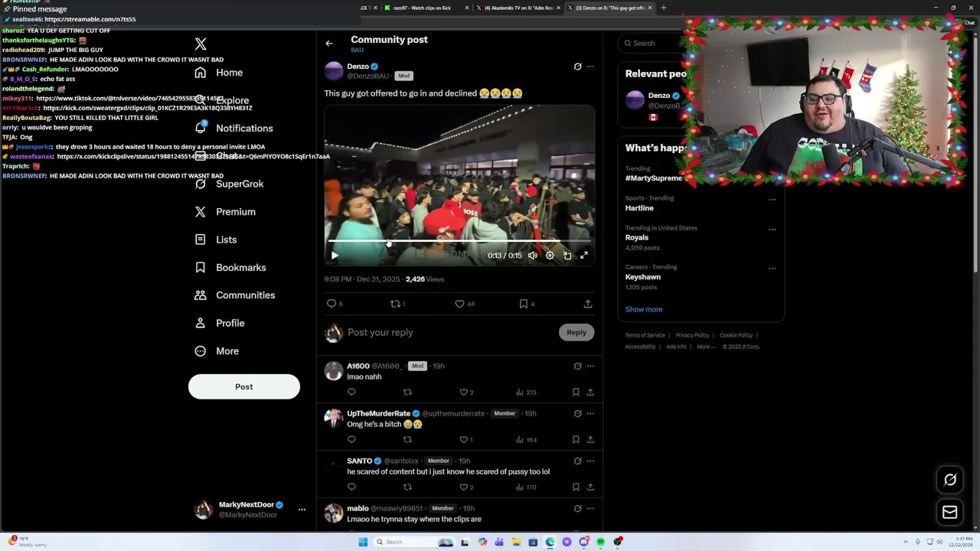The image size is (980, 551).
Task: Click Show more under trends
Action: click(x=644, y=310)
